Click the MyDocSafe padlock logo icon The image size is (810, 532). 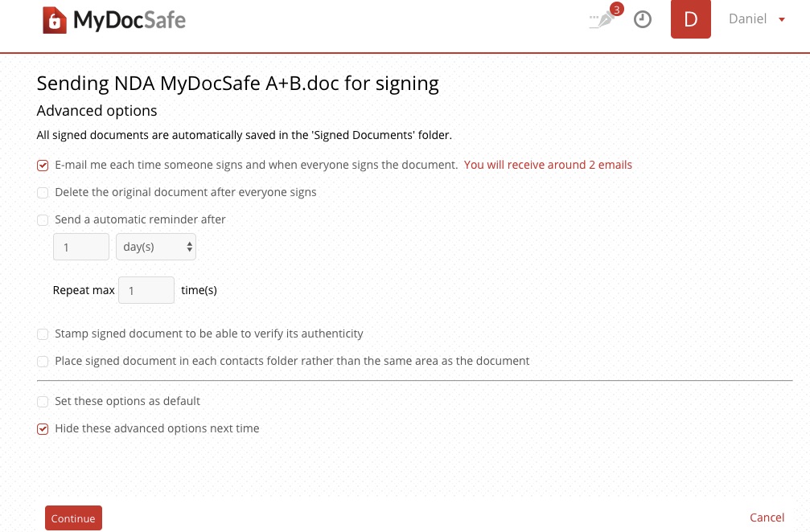click(x=54, y=20)
